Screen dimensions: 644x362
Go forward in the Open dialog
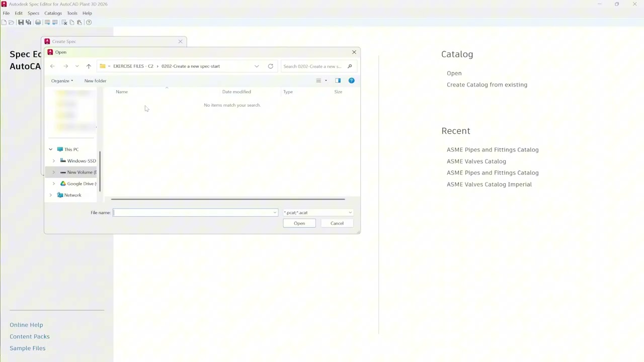click(x=65, y=66)
